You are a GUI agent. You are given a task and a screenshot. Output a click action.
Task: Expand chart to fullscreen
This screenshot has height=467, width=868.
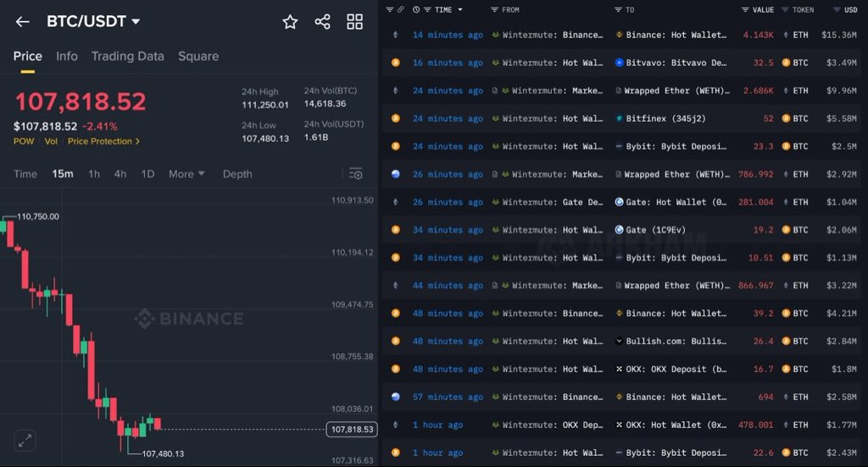click(x=25, y=440)
